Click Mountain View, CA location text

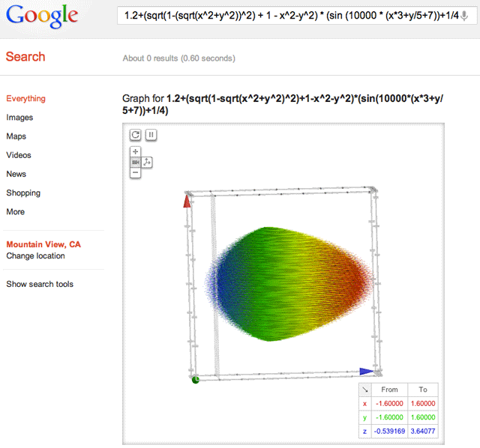click(x=43, y=244)
